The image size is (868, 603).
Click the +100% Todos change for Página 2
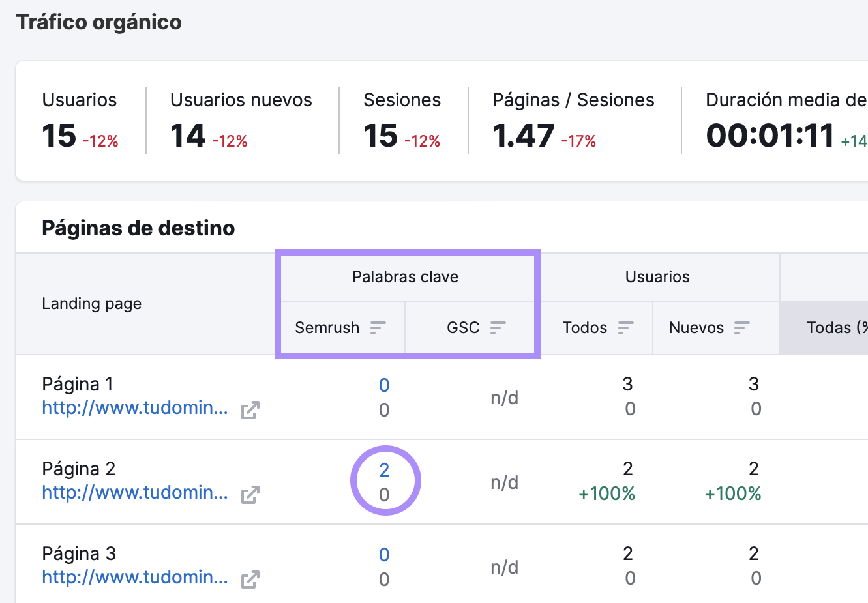click(x=607, y=493)
